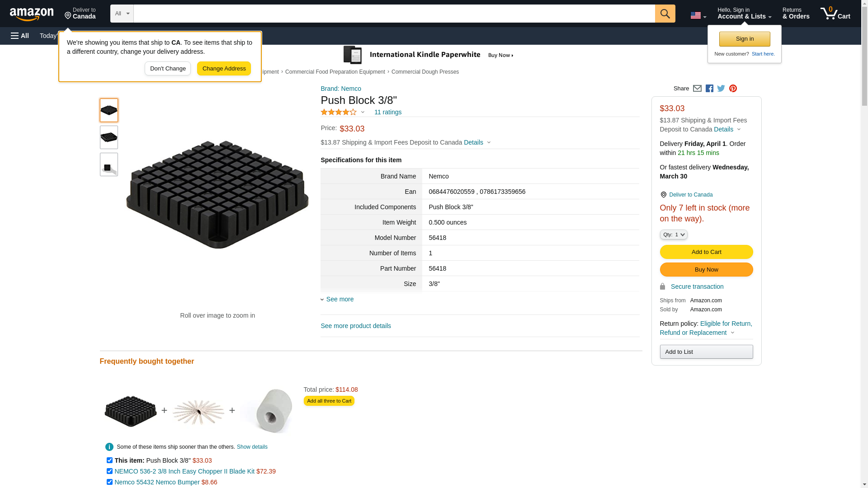Share product on Facebook

709,89
